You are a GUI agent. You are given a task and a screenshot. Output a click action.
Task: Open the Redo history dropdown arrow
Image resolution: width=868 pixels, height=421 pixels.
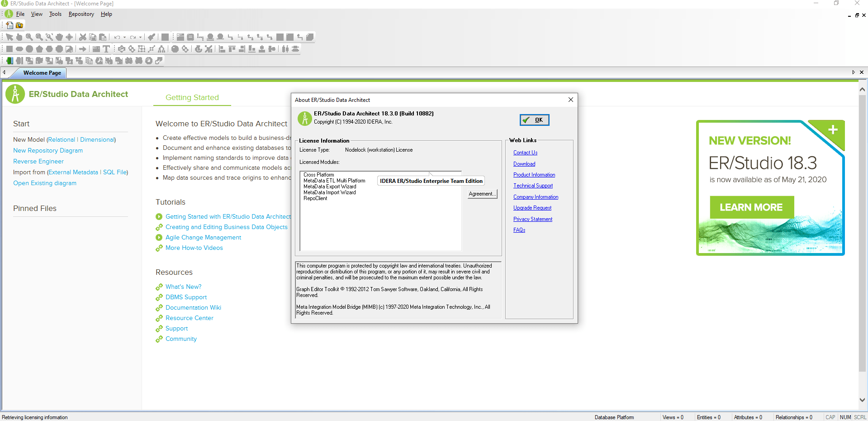(140, 38)
